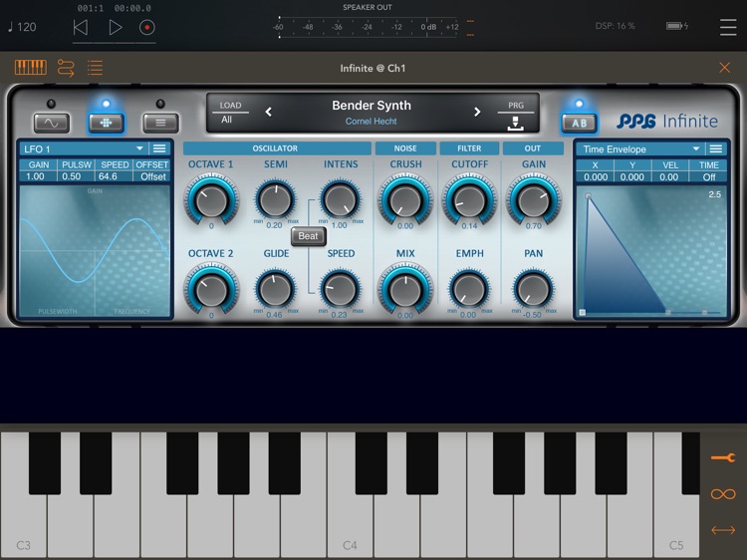Click the envelope peak point handle
This screenshot has width=747, height=560.
pos(589,196)
